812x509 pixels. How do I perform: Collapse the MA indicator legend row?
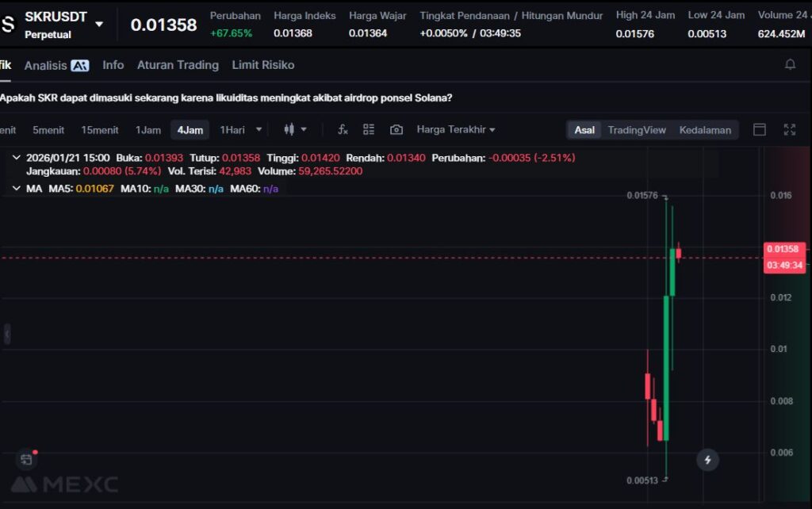[17, 189]
